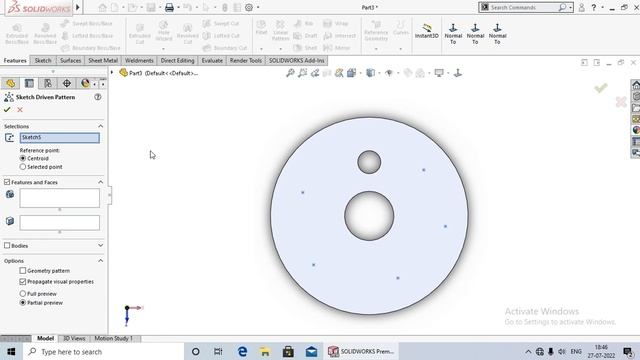Open the Display Style icon
The height and width of the screenshot is (360, 640).
tap(370, 73)
